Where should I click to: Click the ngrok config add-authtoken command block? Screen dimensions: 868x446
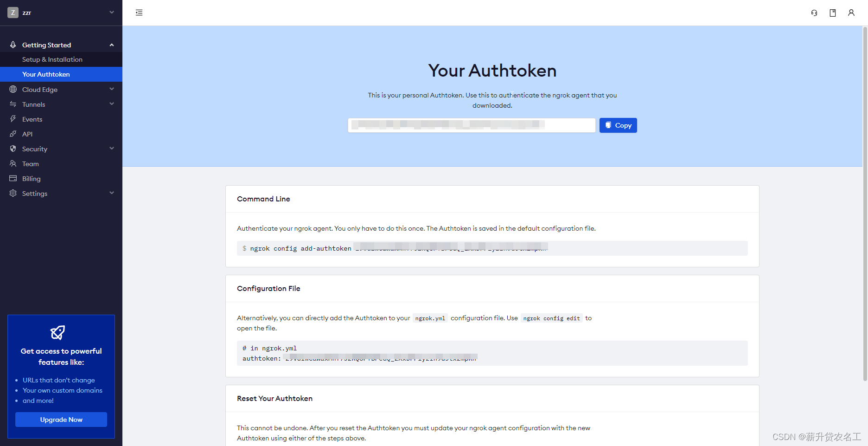492,248
